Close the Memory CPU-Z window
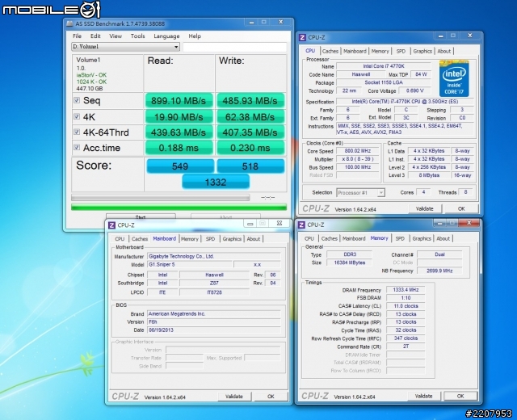The image size is (517, 420). click(x=469, y=223)
